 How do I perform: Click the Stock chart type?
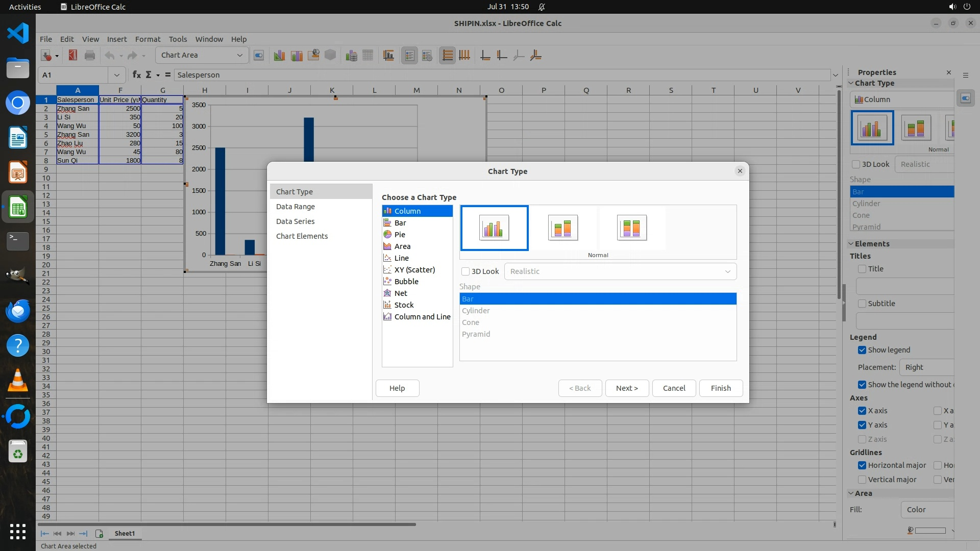coord(404,305)
